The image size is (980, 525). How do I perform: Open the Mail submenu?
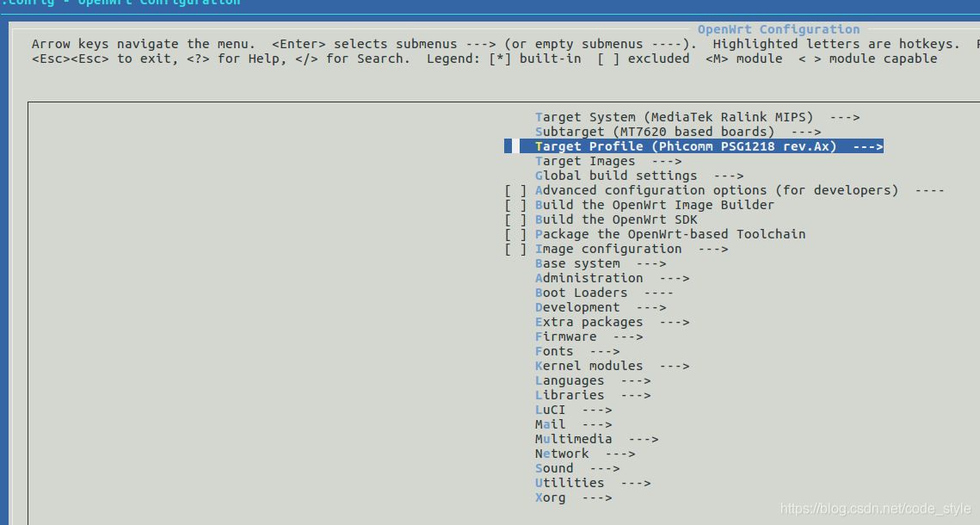(x=573, y=424)
